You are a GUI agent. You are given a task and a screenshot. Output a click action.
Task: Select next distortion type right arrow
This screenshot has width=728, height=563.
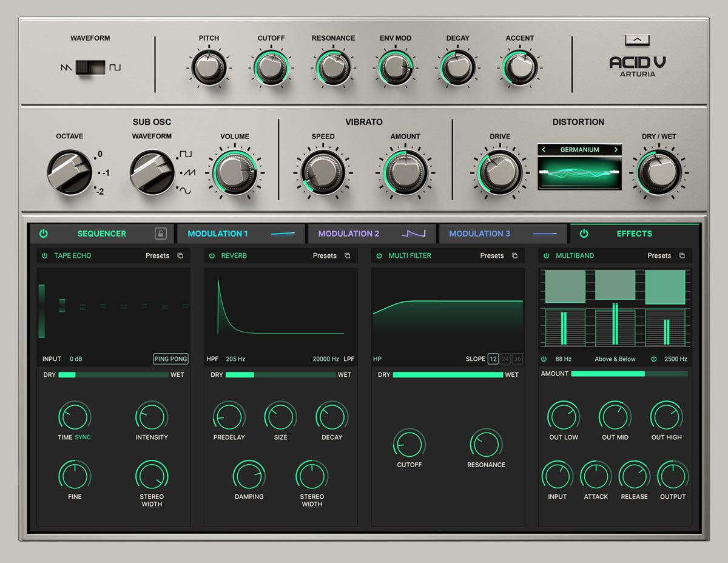616,150
